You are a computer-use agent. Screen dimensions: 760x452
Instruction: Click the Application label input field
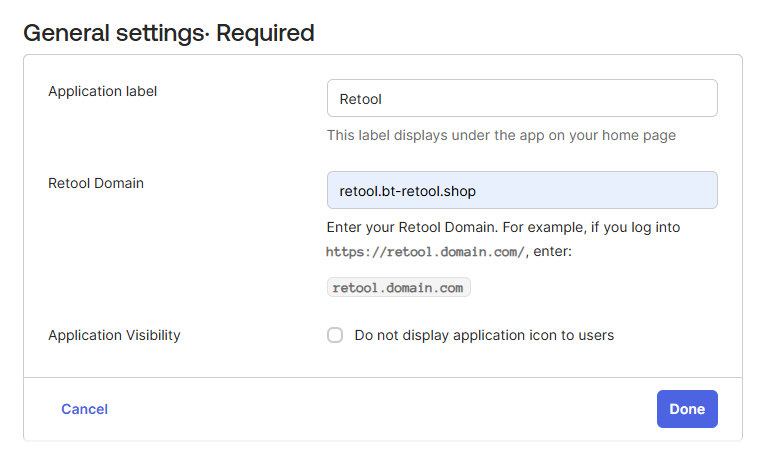(x=522, y=98)
